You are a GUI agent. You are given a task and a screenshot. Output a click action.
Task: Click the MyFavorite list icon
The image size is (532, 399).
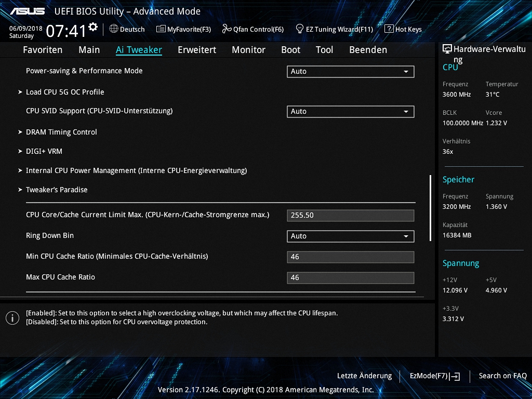click(161, 29)
